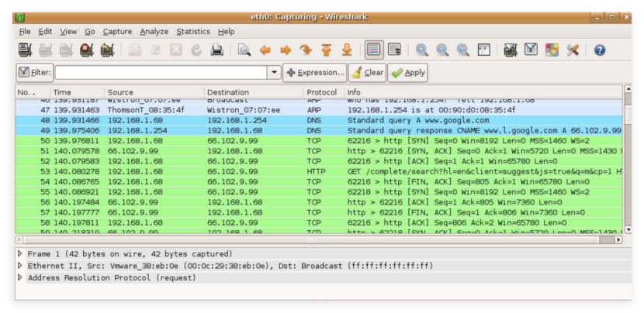
Task: Open the filter history dropdown arrow
Action: (x=274, y=73)
